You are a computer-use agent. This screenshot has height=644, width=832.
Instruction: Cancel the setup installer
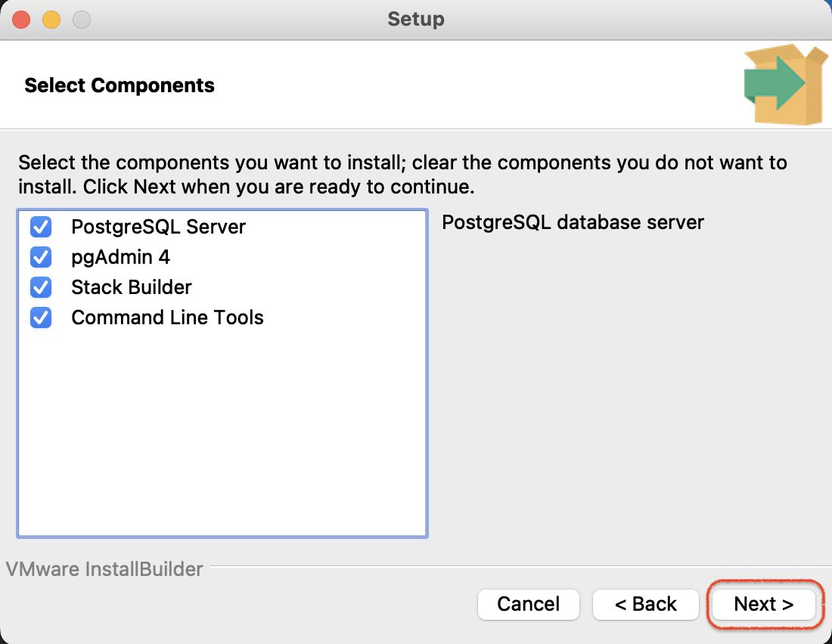(529, 604)
